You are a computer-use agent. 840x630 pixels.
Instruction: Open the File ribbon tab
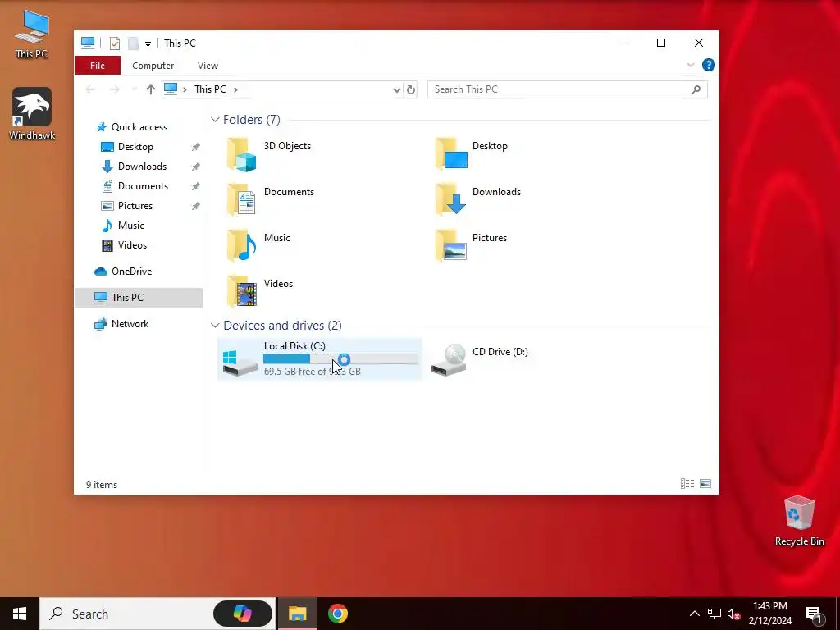98,66
